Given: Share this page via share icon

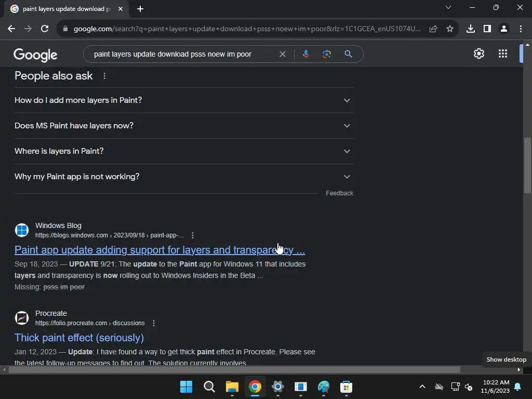Looking at the screenshot, I should pyautogui.click(x=433, y=29).
